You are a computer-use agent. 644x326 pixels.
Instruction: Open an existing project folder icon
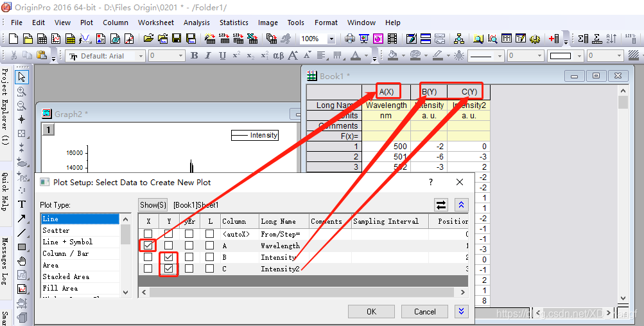[148, 39]
